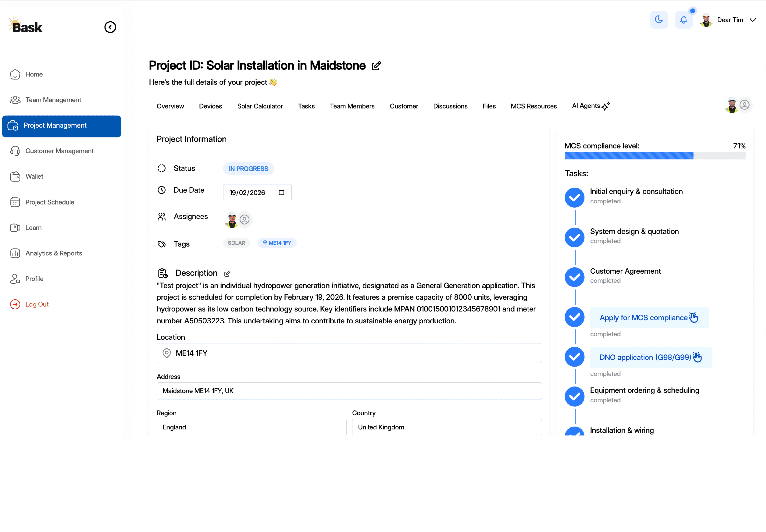Toggle Apply for MCS compliance check
Viewport: 766px width, 532px height.
(x=574, y=317)
